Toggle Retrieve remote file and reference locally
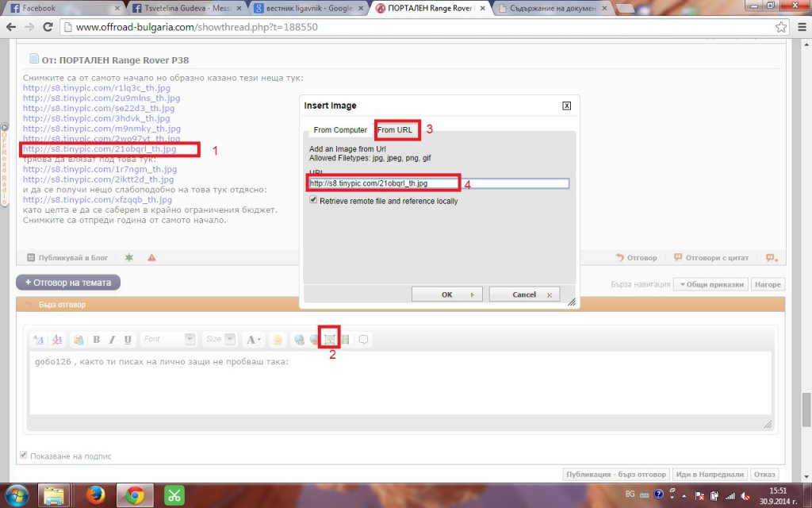812x508 pixels. click(313, 200)
